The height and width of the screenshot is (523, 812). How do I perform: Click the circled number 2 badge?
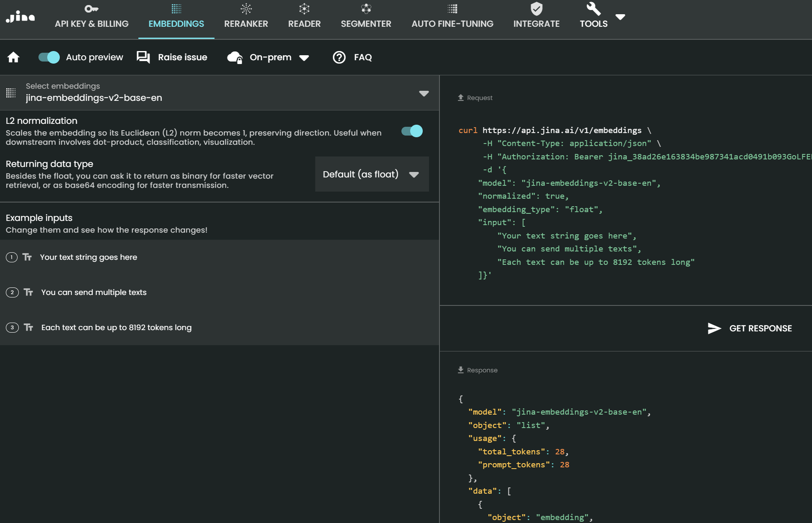pyautogui.click(x=12, y=292)
